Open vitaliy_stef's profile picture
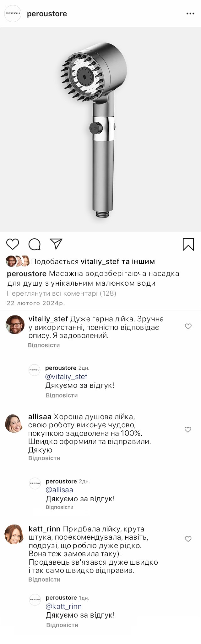 click(x=15, y=325)
